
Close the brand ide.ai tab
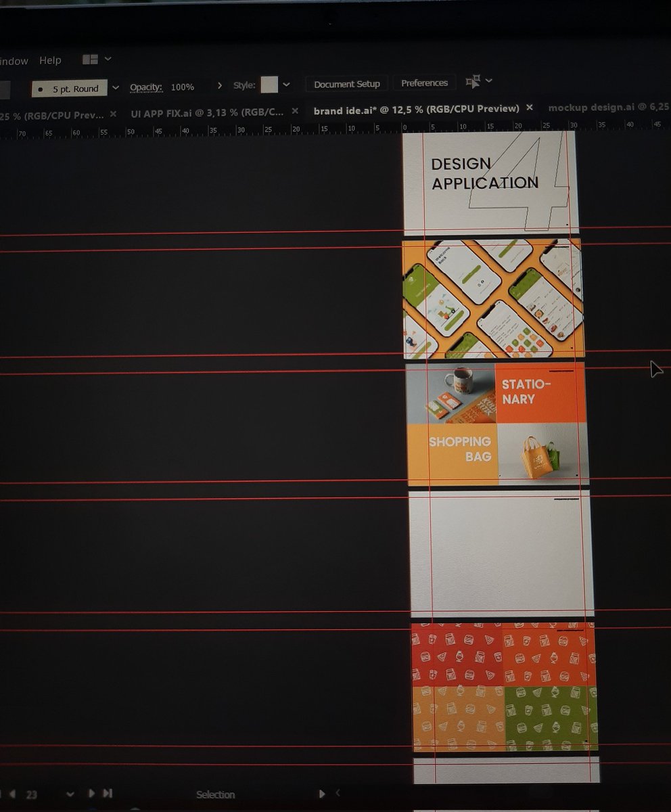[x=530, y=107]
